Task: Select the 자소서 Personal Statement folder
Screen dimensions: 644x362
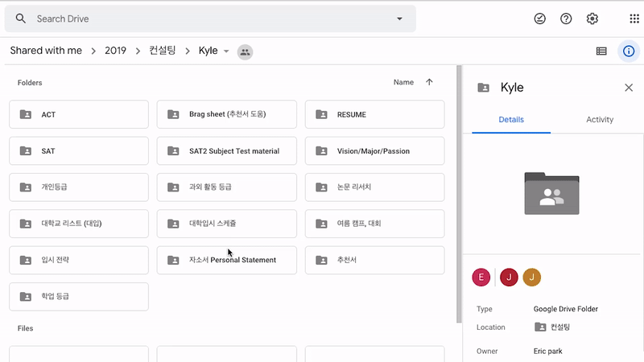Action: 227,260
